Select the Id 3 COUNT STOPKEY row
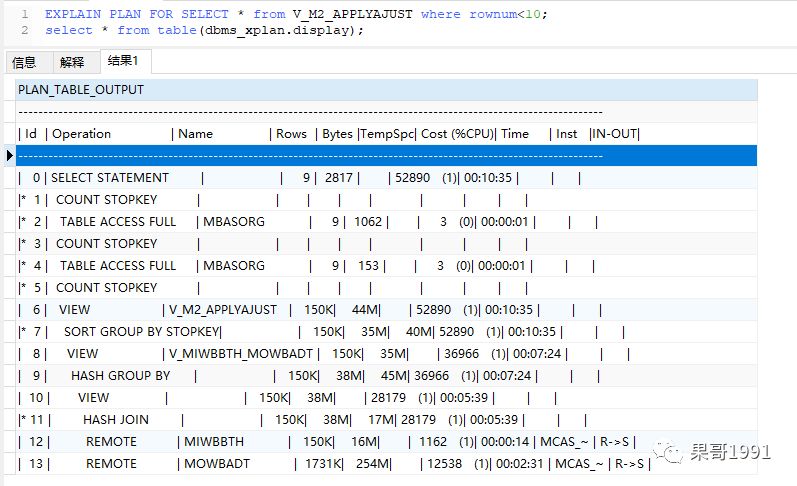 [x=386, y=244]
